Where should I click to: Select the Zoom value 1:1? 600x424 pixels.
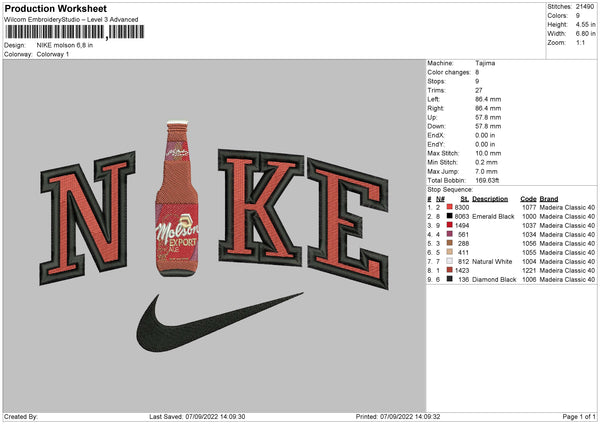[580, 42]
